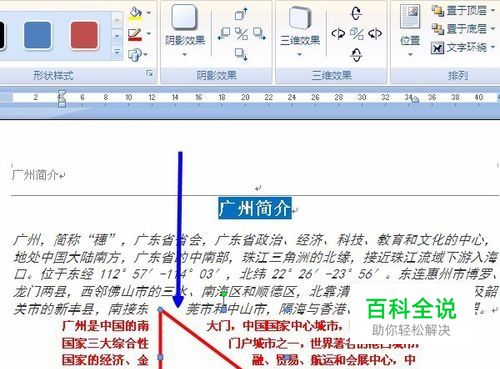Screen dimensions: 500x369
Task: Click the paragraph line starting 龙门两县
Action: click(255, 292)
